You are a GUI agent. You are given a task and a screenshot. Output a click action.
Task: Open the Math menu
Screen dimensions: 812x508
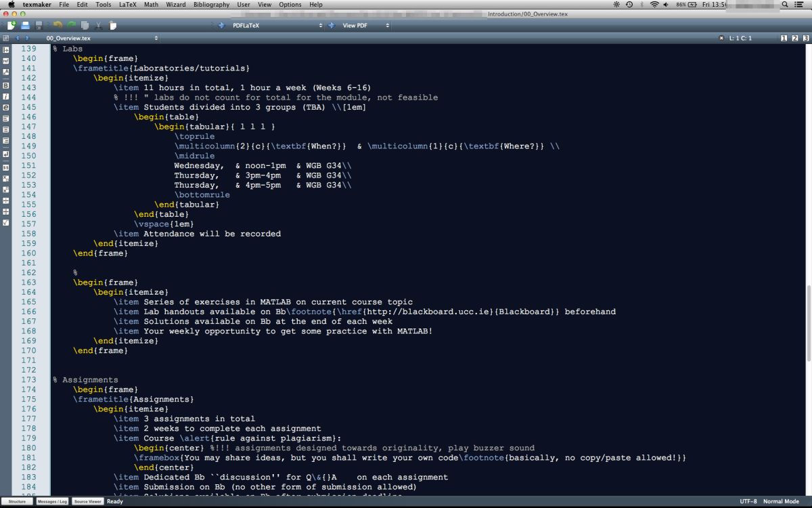[x=152, y=5]
